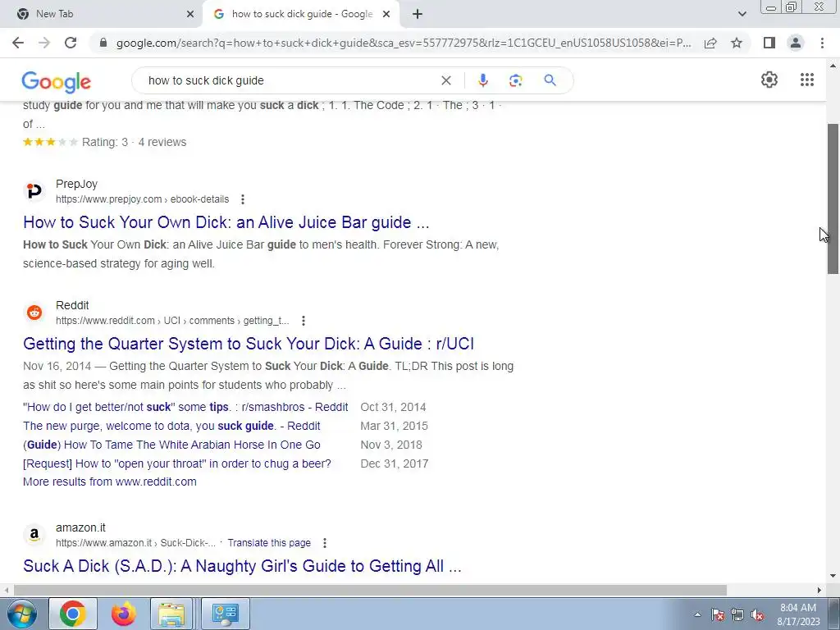Expand the tab search chevron
Screen dimensions: 840x630
click(x=742, y=14)
